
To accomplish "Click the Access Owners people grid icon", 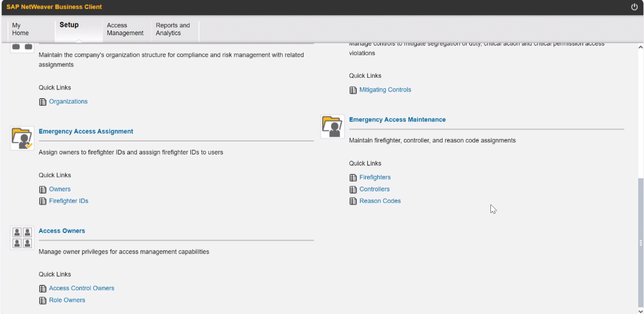I will click(x=22, y=237).
